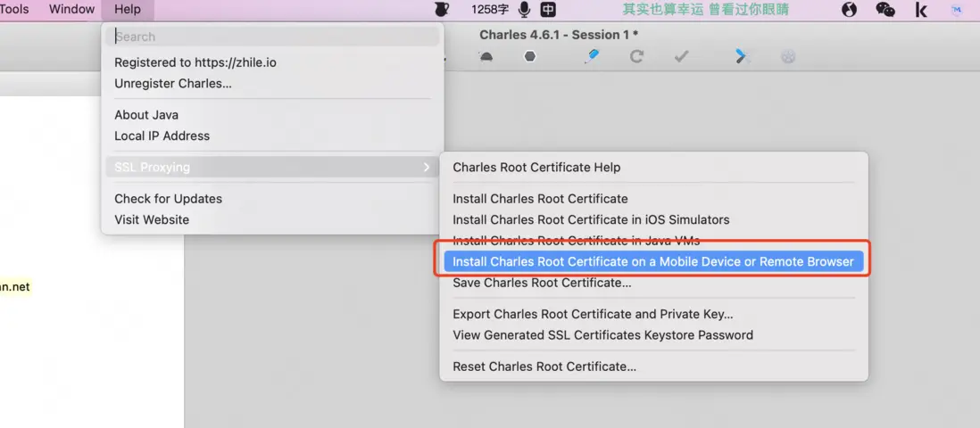Click the green Chinese lyrics text in menu bar

point(706,10)
